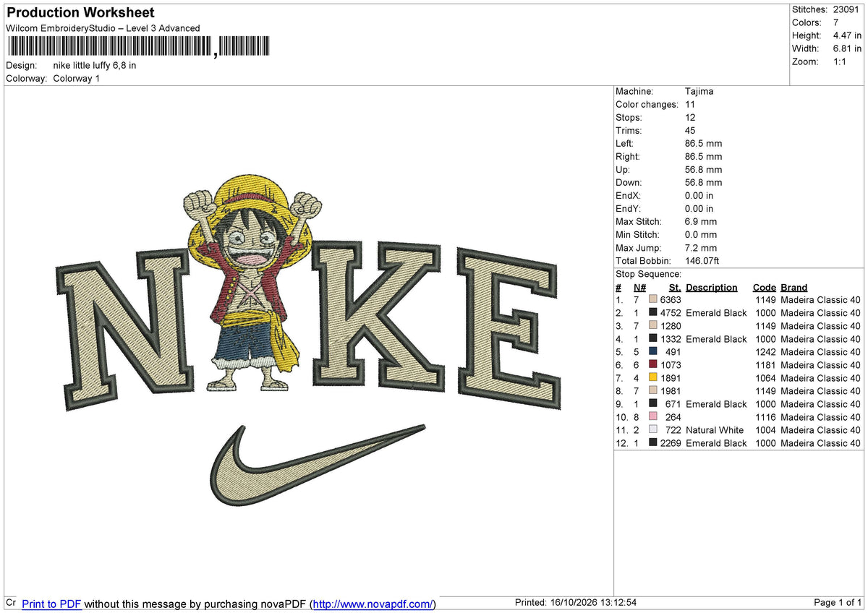Select the code 1004 next to Natural White
The width and height of the screenshot is (868, 613).
(765, 430)
